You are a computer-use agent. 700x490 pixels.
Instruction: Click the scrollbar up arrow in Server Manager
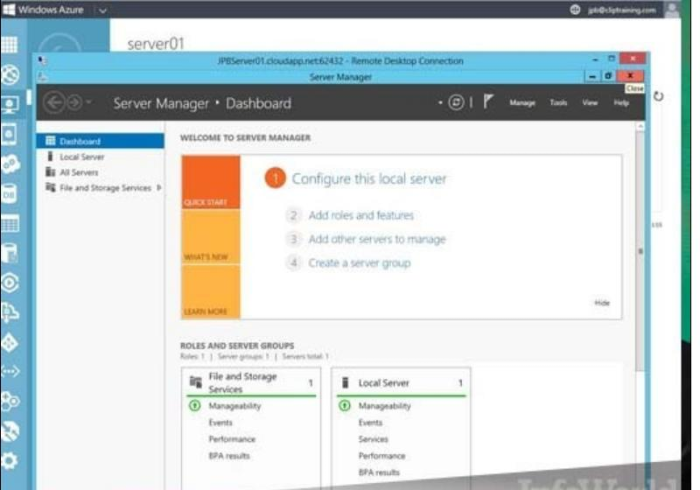pos(640,127)
